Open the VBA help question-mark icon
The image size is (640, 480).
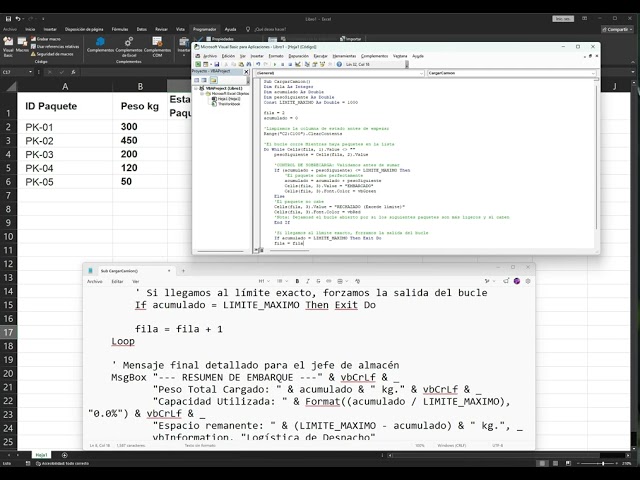coord(339,64)
